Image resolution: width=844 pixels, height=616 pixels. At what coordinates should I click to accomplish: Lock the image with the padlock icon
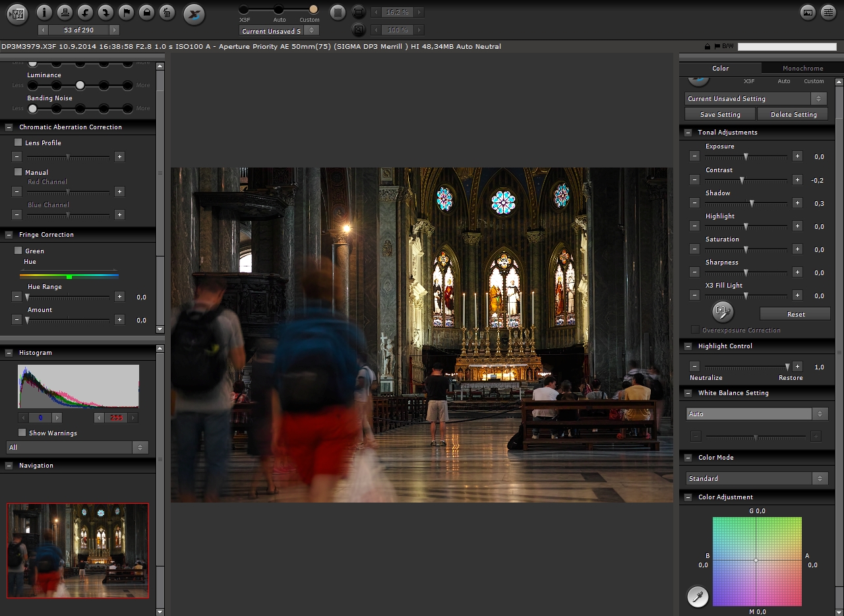(x=146, y=12)
